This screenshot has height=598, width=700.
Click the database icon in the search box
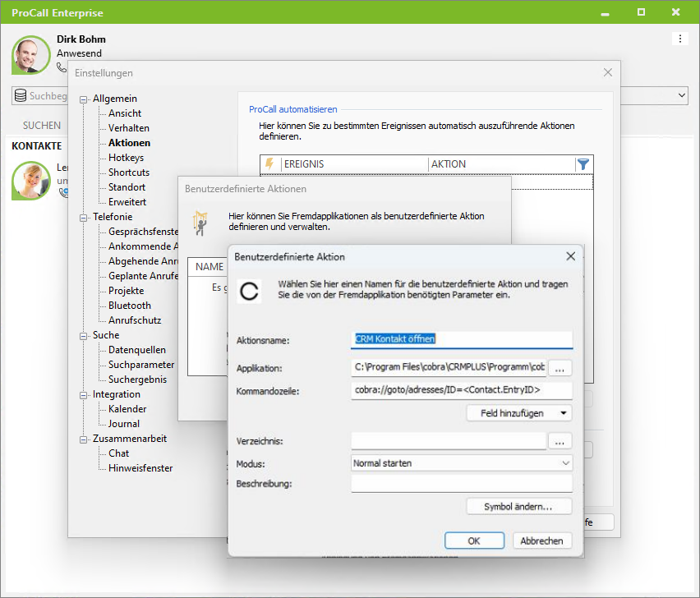pyautogui.click(x=21, y=96)
